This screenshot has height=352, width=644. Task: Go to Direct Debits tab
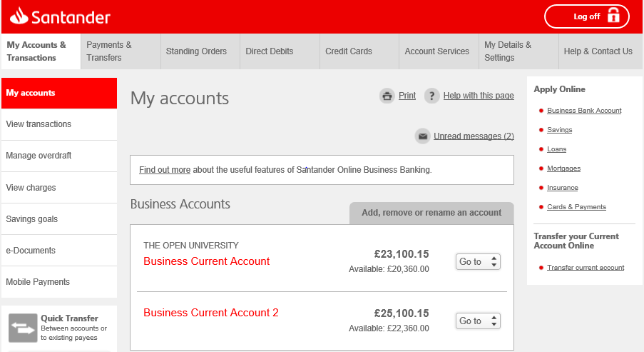pyautogui.click(x=280, y=51)
